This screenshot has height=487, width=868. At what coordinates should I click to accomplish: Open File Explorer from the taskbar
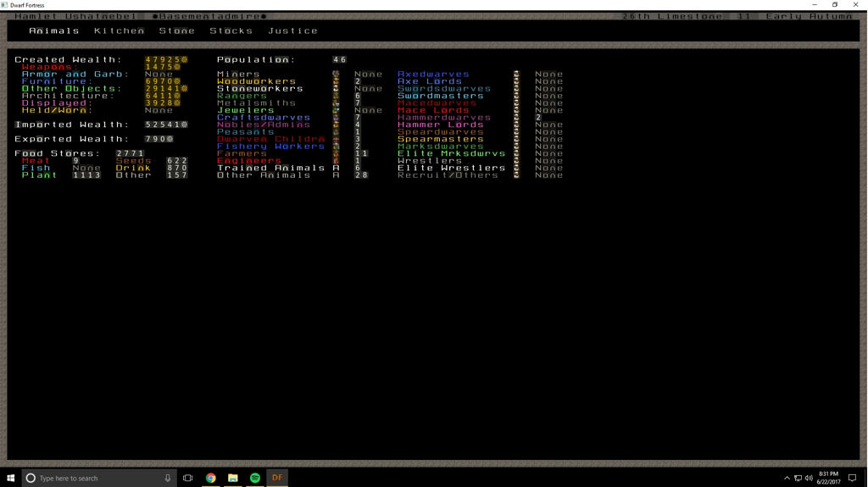(232, 478)
